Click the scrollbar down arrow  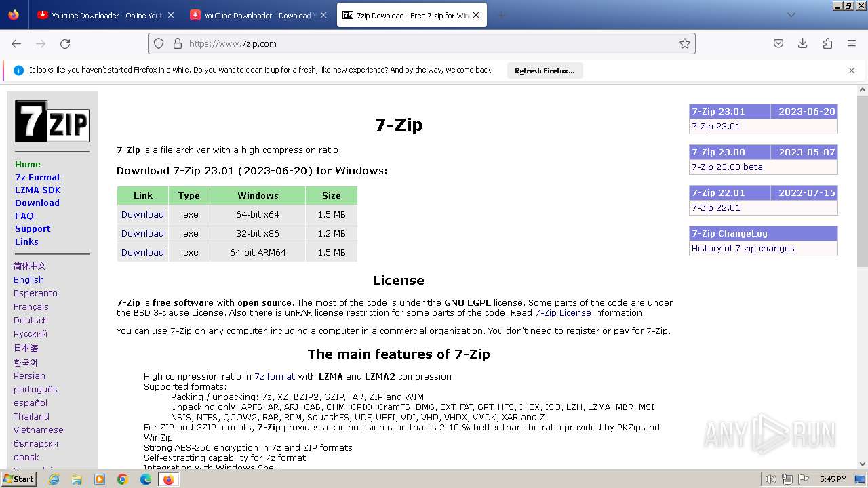coord(863,464)
